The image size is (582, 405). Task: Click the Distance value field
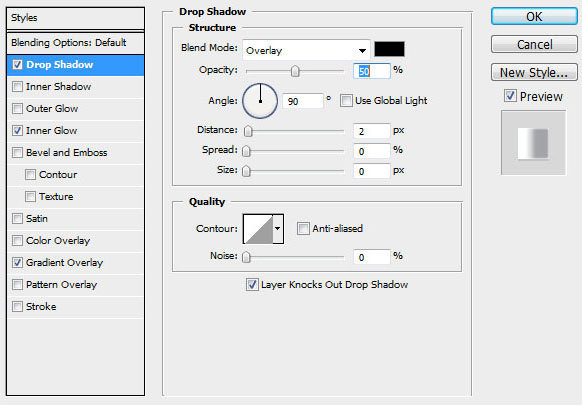point(372,131)
